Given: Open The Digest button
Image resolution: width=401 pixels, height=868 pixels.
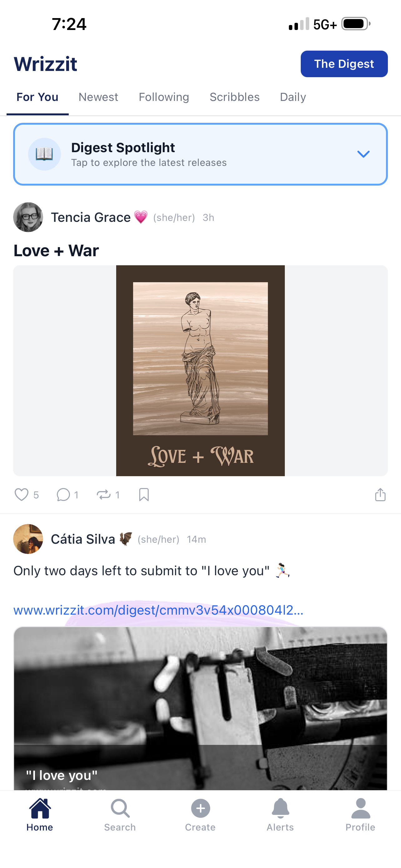Looking at the screenshot, I should (x=344, y=64).
